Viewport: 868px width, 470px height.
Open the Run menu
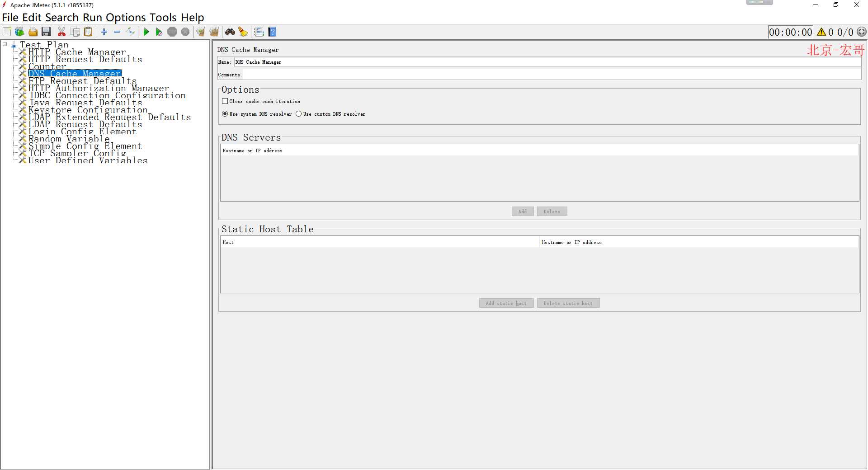92,18
